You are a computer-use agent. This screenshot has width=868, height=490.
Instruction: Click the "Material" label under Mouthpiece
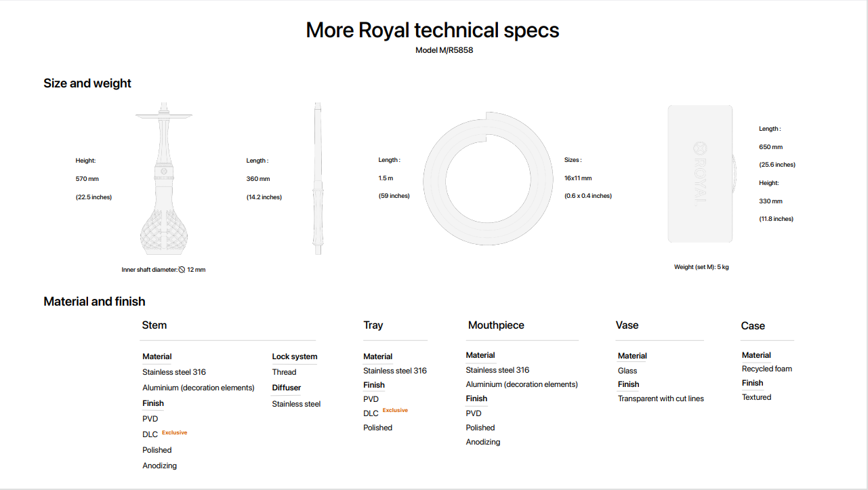pyautogui.click(x=480, y=355)
